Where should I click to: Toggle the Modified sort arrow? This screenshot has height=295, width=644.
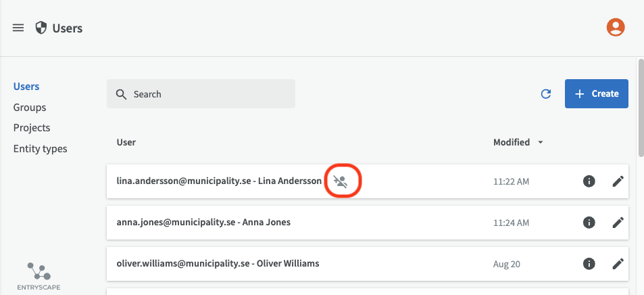[540, 143]
